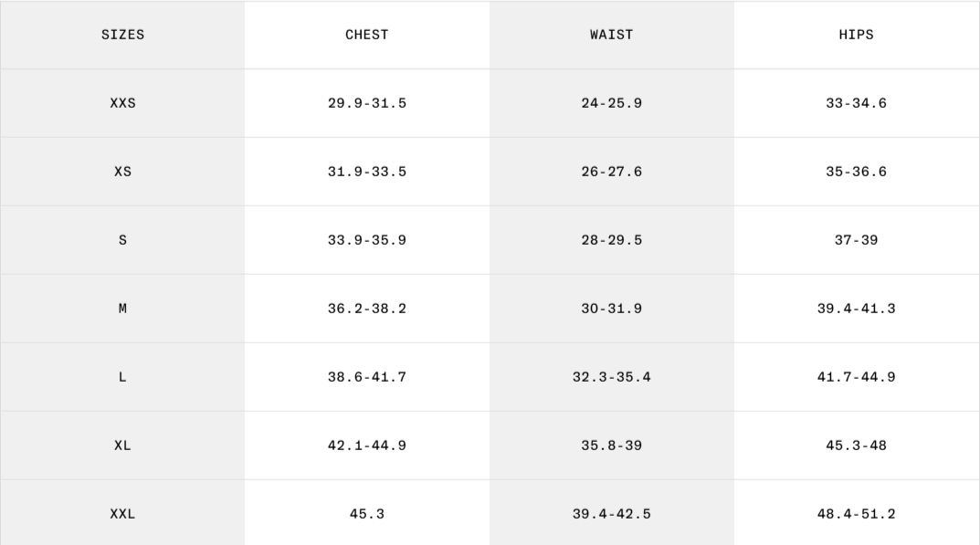
Task: Select the XL size row label
Action: tap(122, 445)
